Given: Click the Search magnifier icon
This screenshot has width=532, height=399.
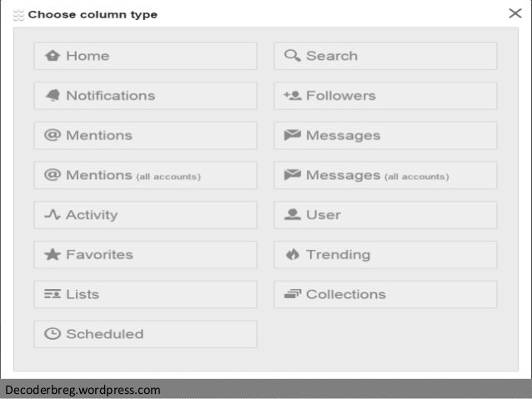Looking at the screenshot, I should pos(292,56).
